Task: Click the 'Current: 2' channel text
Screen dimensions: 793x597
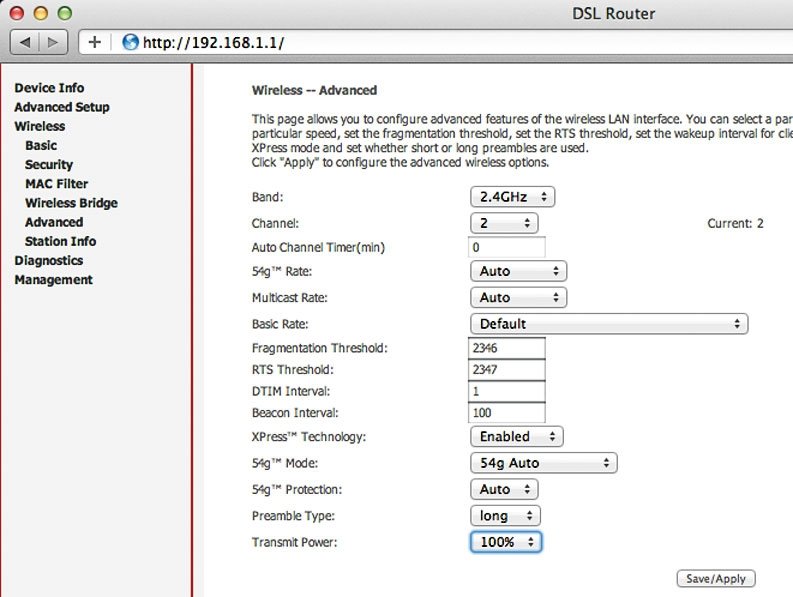Action: [735, 223]
